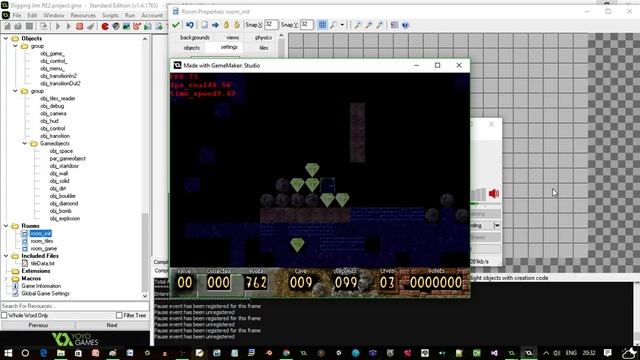Open File Explorer from taskbar

point(61,353)
